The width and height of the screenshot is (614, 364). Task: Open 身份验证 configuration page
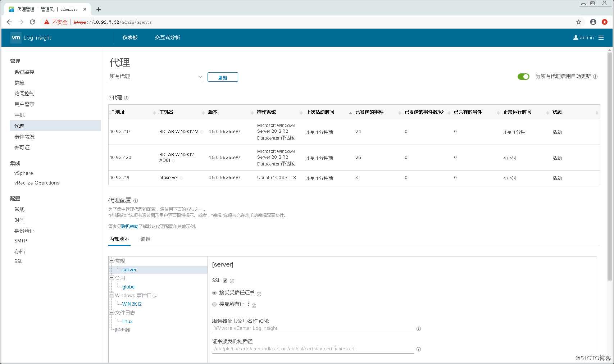click(x=24, y=231)
